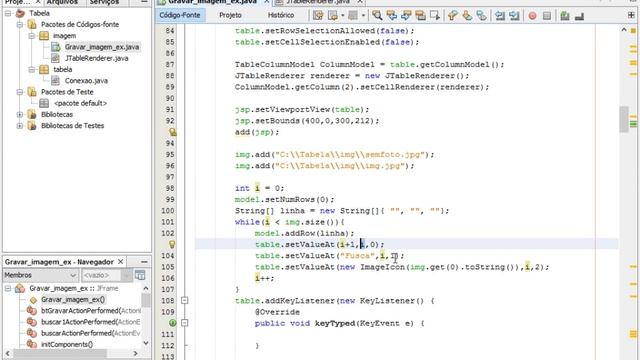
Task: Select Gravar_imagem_ex.java in project tree
Action: [102, 47]
